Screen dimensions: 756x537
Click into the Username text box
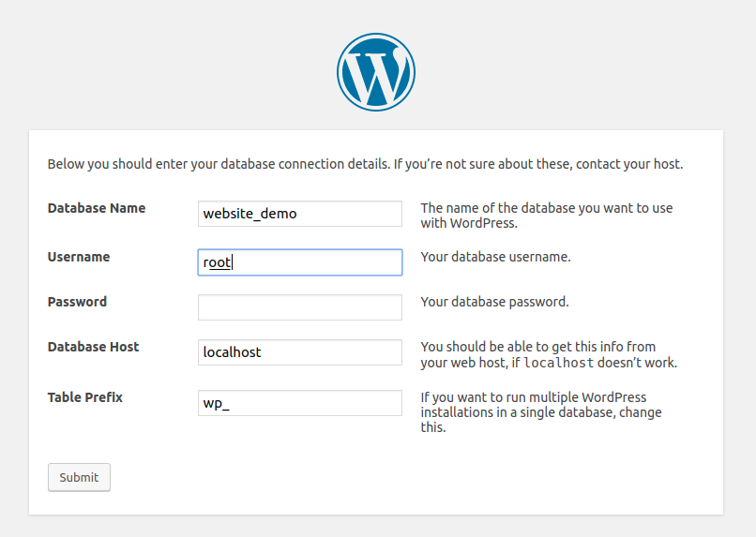click(300, 262)
